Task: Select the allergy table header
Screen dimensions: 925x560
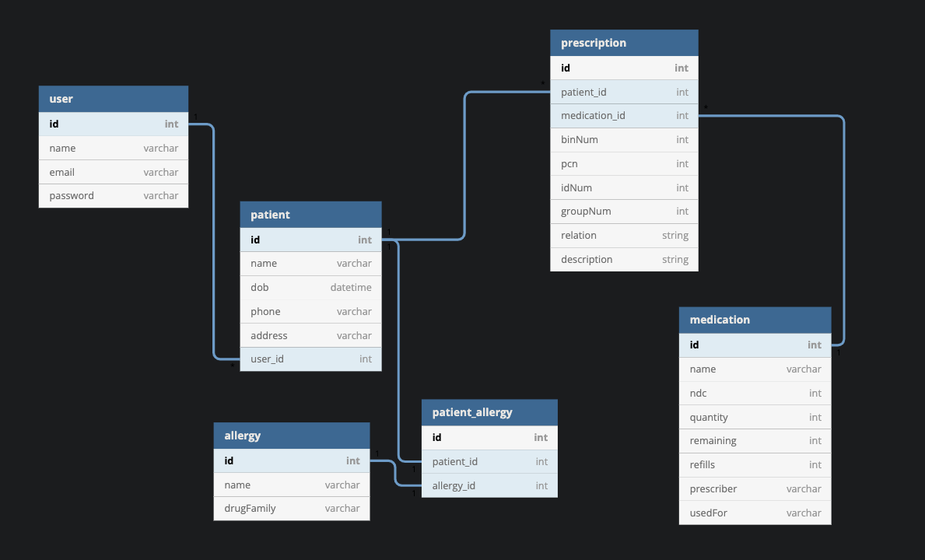Action: pos(291,436)
